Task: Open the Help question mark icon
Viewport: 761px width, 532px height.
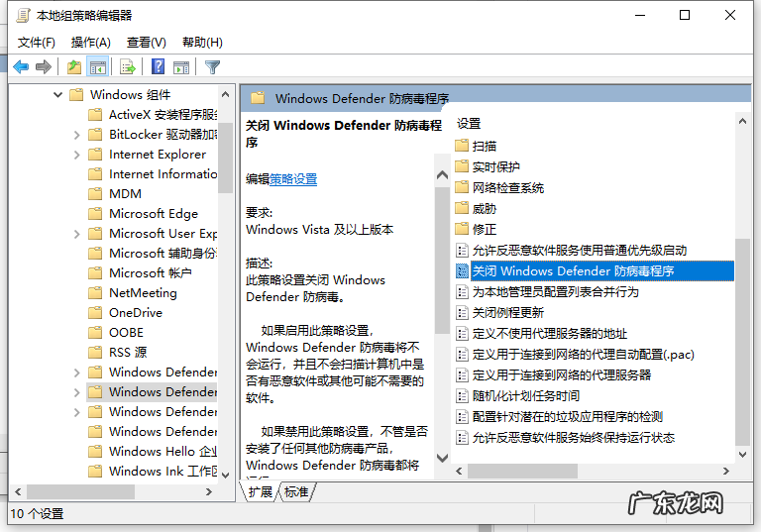Action: 159,66
